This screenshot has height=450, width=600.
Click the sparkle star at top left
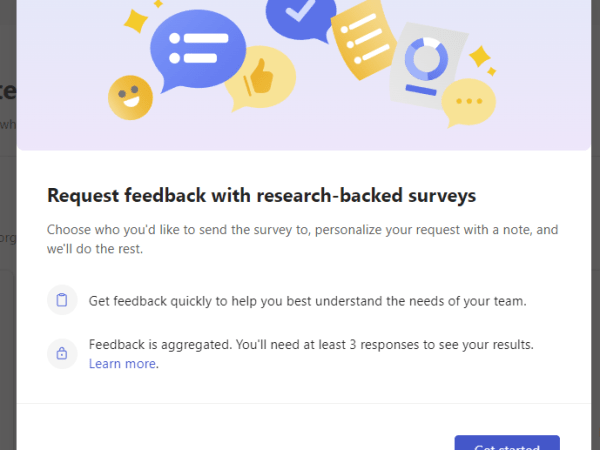click(135, 19)
